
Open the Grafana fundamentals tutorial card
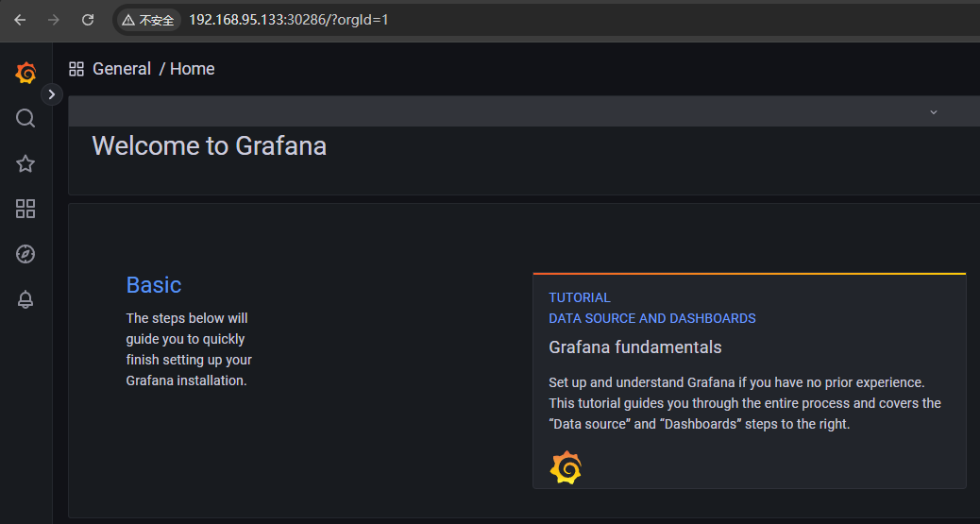click(749, 380)
